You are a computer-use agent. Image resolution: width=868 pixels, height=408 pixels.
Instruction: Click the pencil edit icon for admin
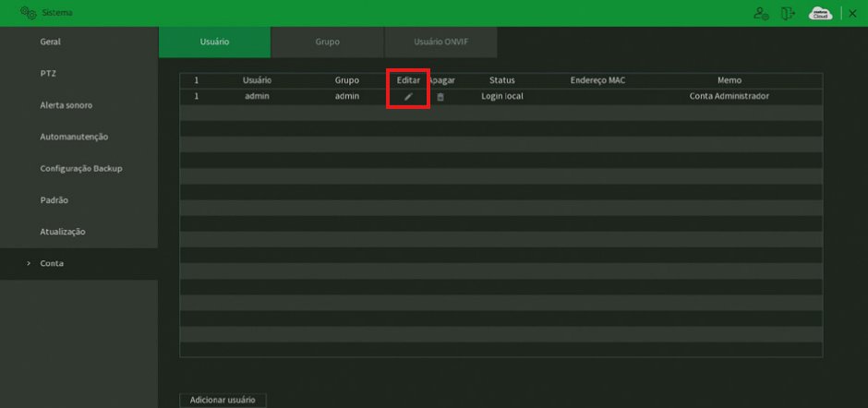tap(407, 97)
